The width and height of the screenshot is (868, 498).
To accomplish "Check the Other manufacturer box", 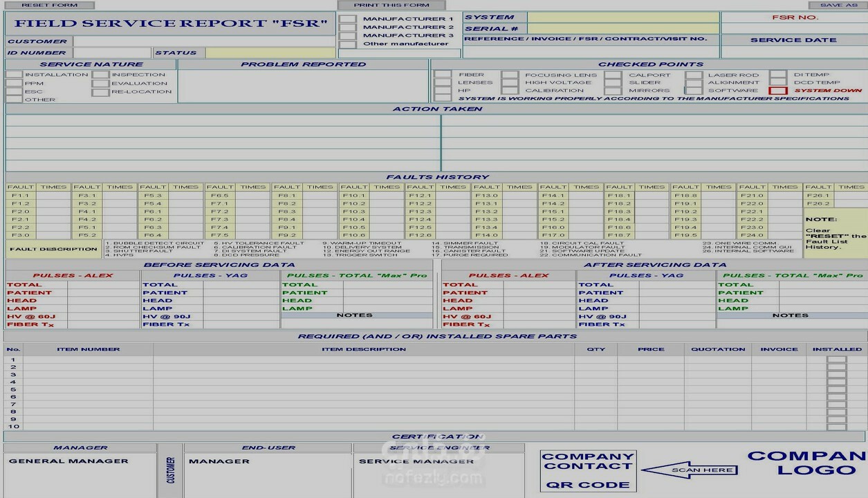I will point(348,44).
